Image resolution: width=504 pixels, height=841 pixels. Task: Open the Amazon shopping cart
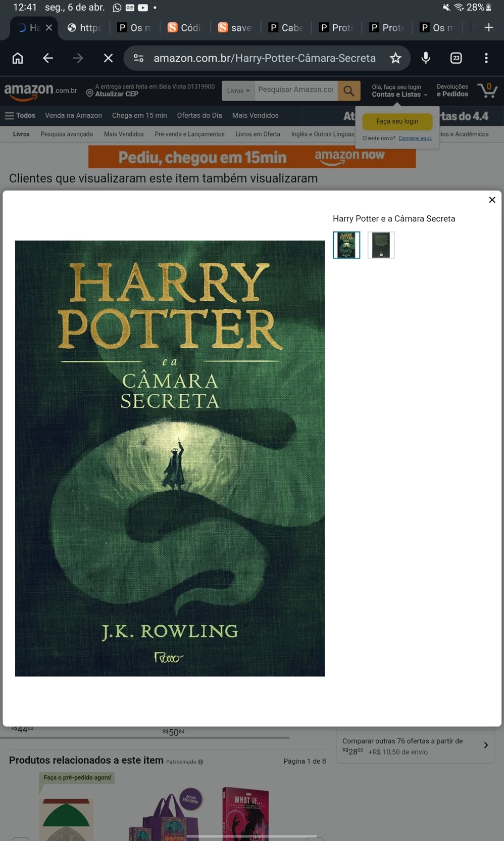click(x=487, y=90)
